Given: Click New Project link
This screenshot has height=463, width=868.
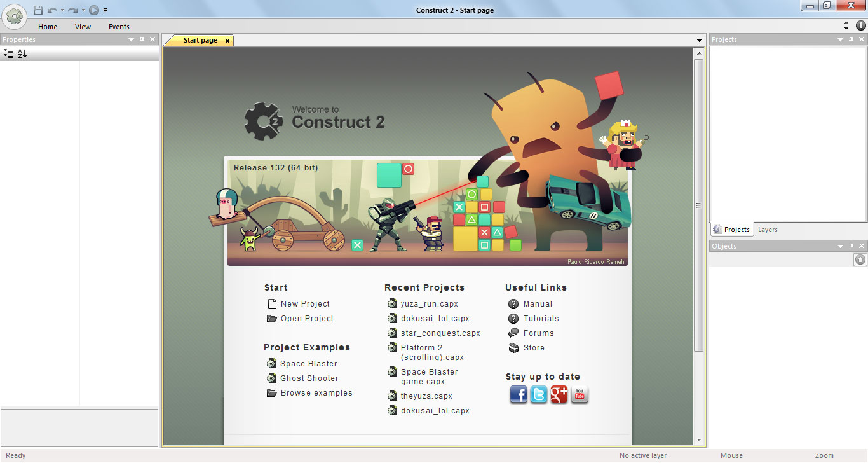Looking at the screenshot, I should pyautogui.click(x=305, y=304).
